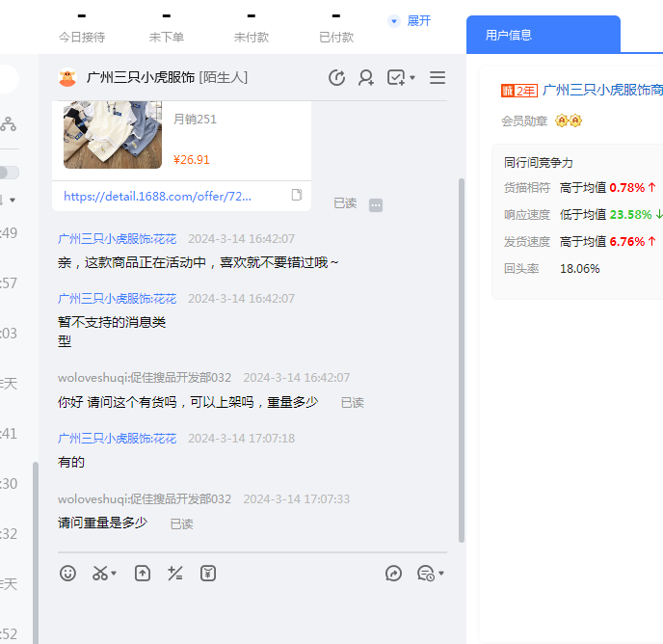Click the yuan payment icon in toolbar
This screenshot has width=663, height=644.
208,573
